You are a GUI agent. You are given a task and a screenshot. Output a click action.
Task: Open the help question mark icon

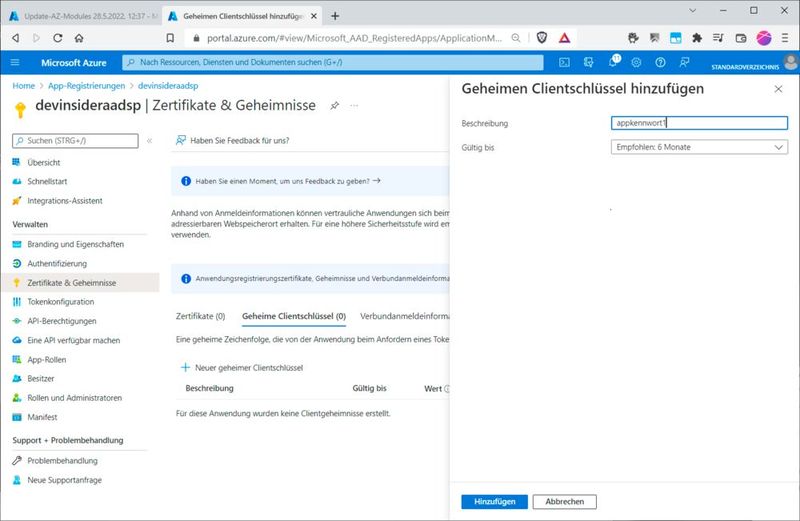(x=660, y=62)
